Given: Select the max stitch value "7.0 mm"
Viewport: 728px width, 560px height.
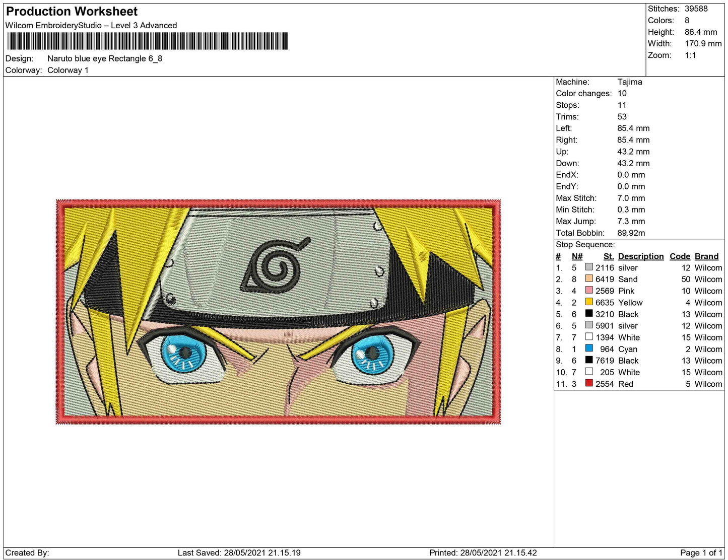Looking at the screenshot, I should [631, 198].
